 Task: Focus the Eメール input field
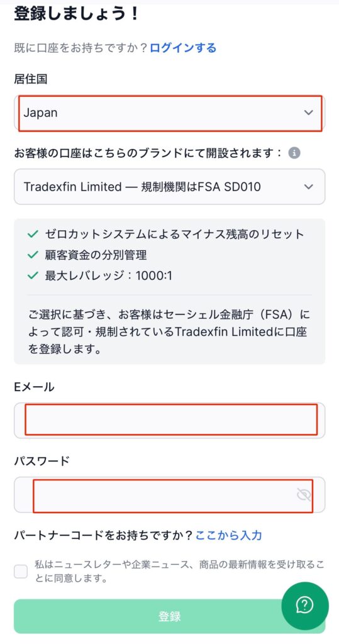169,420
